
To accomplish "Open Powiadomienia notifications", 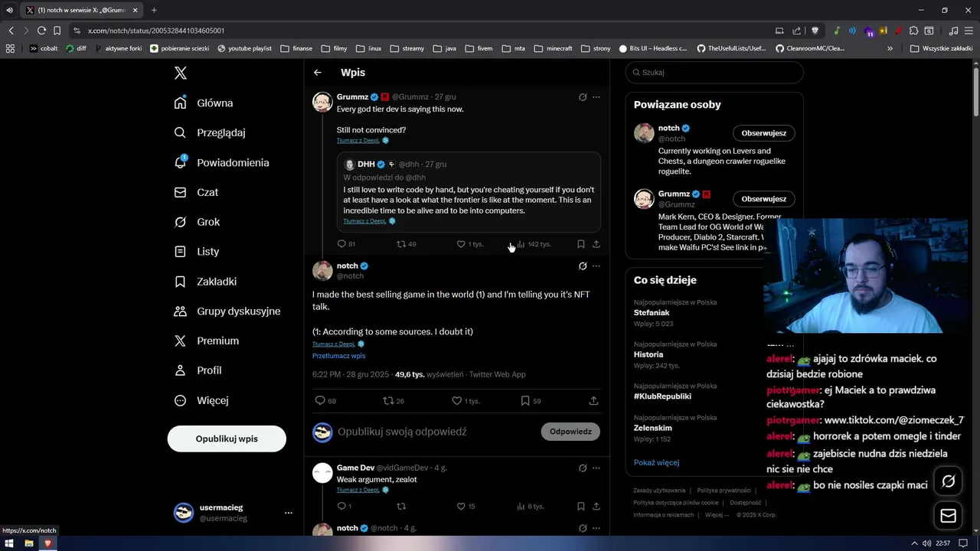I will (222, 162).
